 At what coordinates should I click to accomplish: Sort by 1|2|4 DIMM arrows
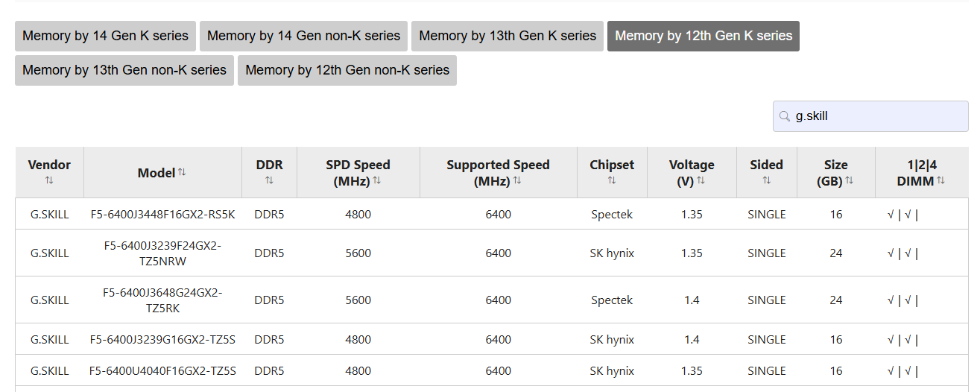pos(941,180)
